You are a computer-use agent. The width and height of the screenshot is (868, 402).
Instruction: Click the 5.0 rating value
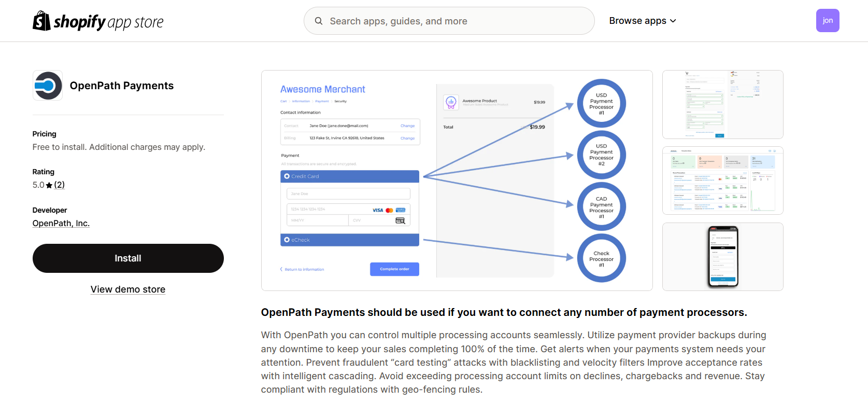click(x=38, y=185)
